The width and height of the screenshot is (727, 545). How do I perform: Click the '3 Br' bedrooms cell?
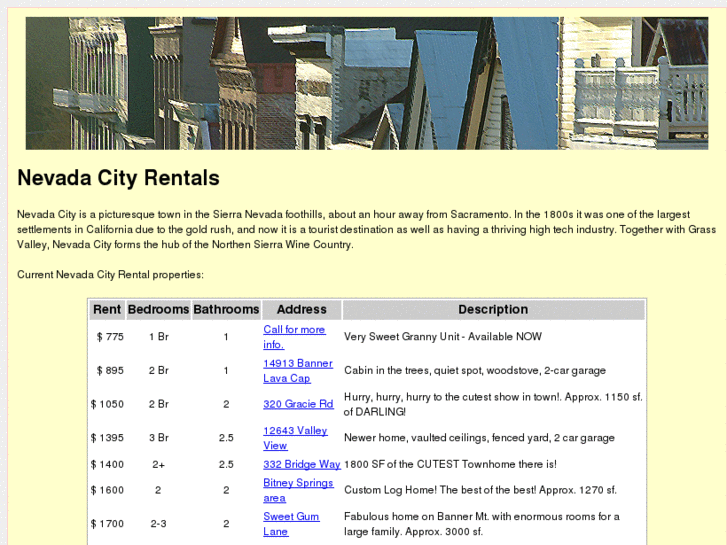coord(159,438)
